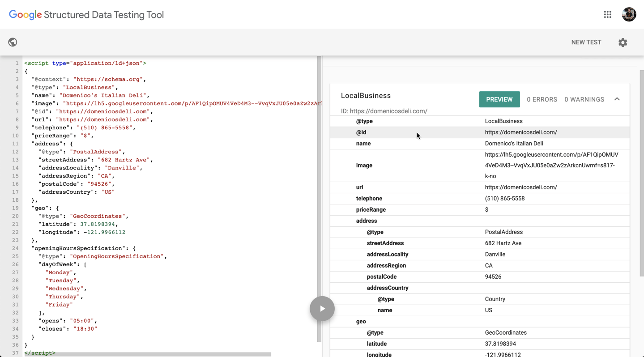
Task: Click the 0 WARNINGS indicator
Action: click(584, 99)
